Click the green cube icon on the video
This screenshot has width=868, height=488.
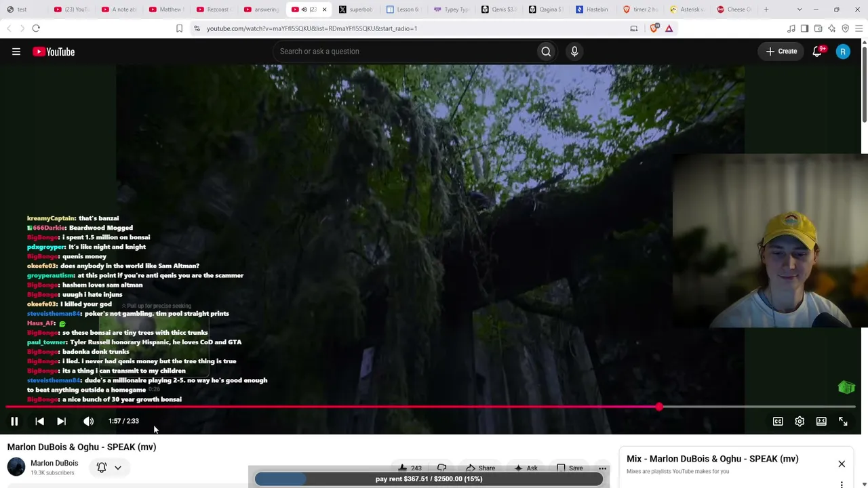pos(846,387)
